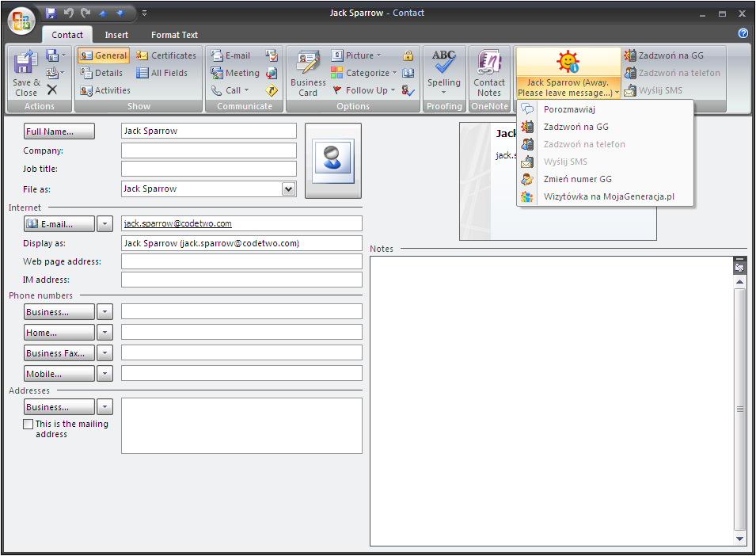Delete the contact with the X icon
This screenshot has width=756, height=556.
point(52,90)
